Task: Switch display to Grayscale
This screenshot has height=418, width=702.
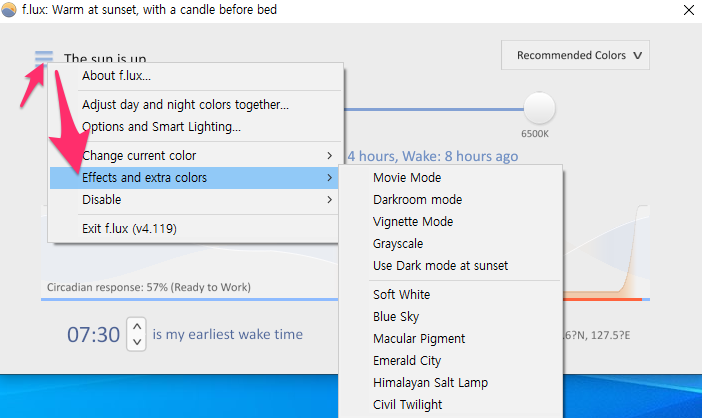Action: click(x=450, y=243)
